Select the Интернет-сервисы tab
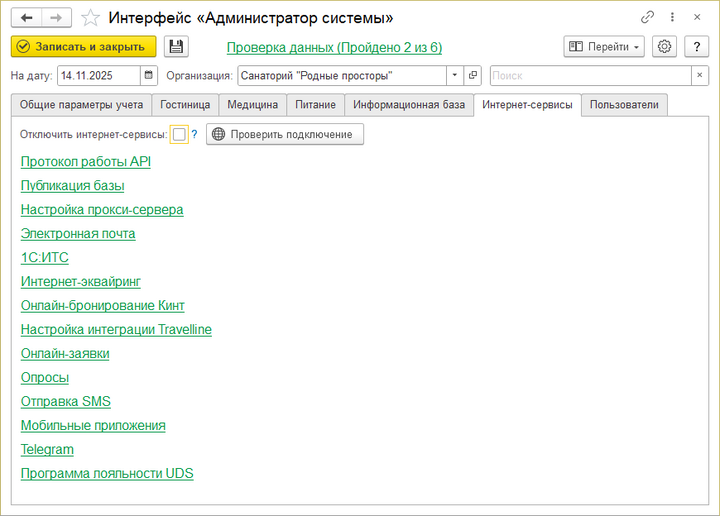Screen dimensions: 720x516 click(x=527, y=105)
